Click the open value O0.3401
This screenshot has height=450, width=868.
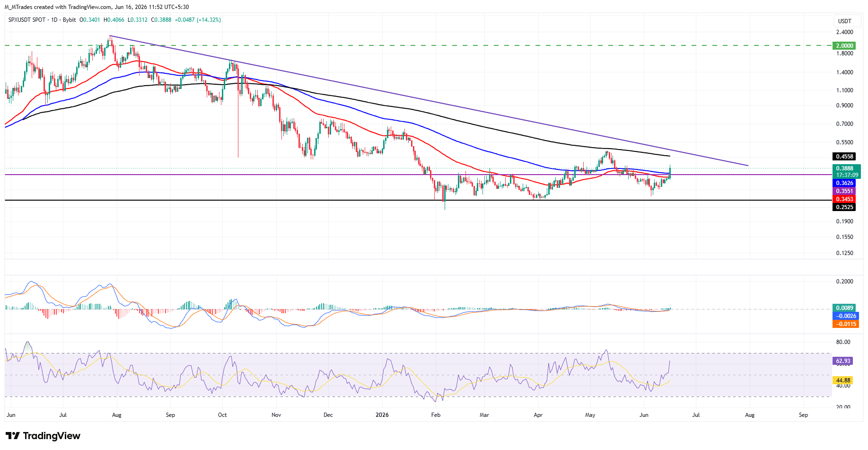coord(89,20)
